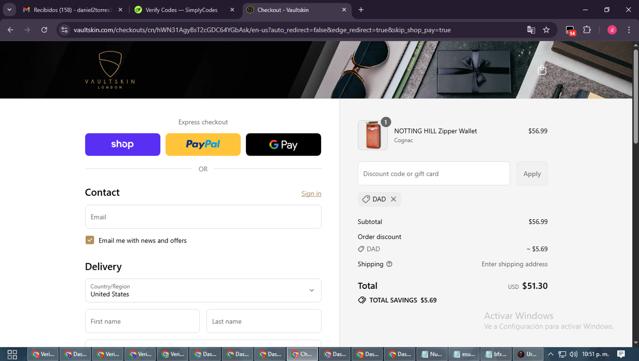The image size is (639, 361).
Task: Open the Extensions puzzle icon
Action: pyautogui.click(x=587, y=30)
